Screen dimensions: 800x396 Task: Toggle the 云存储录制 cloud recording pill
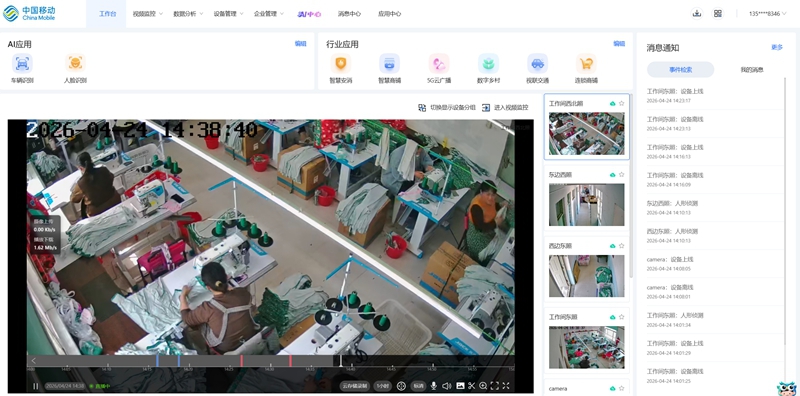355,386
